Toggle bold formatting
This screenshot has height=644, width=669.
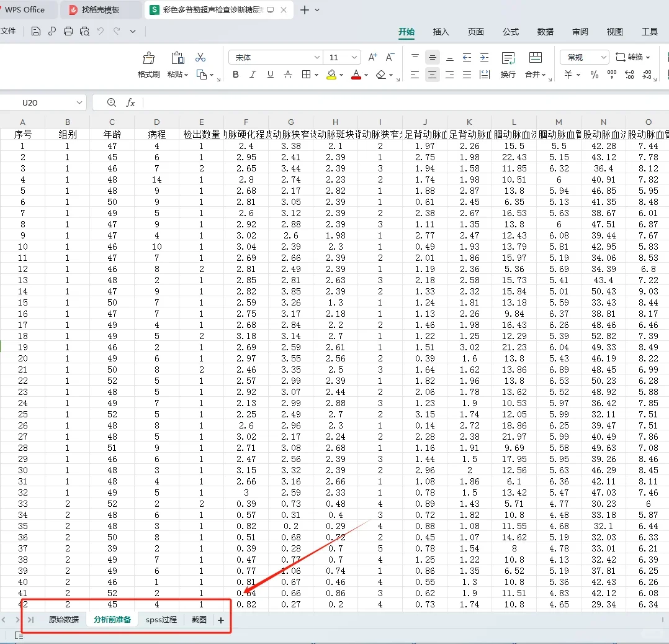[236, 75]
